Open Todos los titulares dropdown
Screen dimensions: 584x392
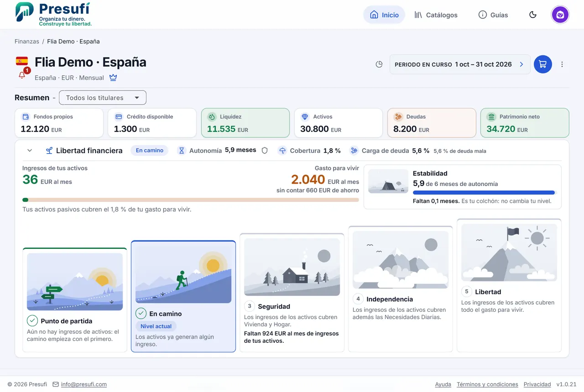(103, 98)
